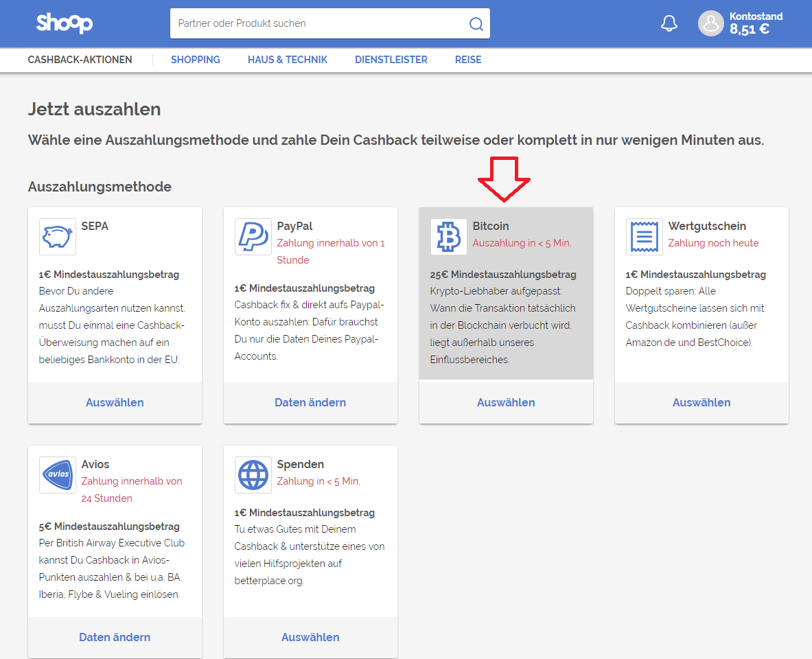Select Spenden via Auswählen
812x659 pixels.
[310, 637]
